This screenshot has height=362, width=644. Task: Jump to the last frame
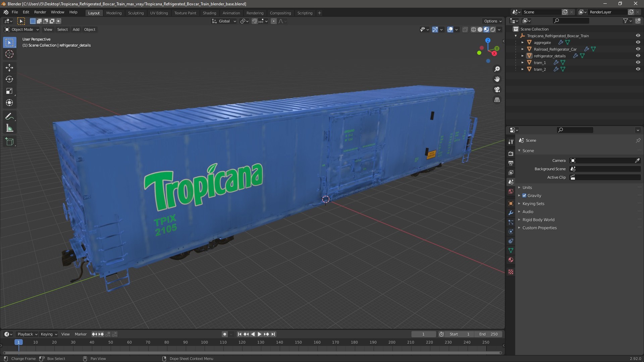tap(273, 334)
